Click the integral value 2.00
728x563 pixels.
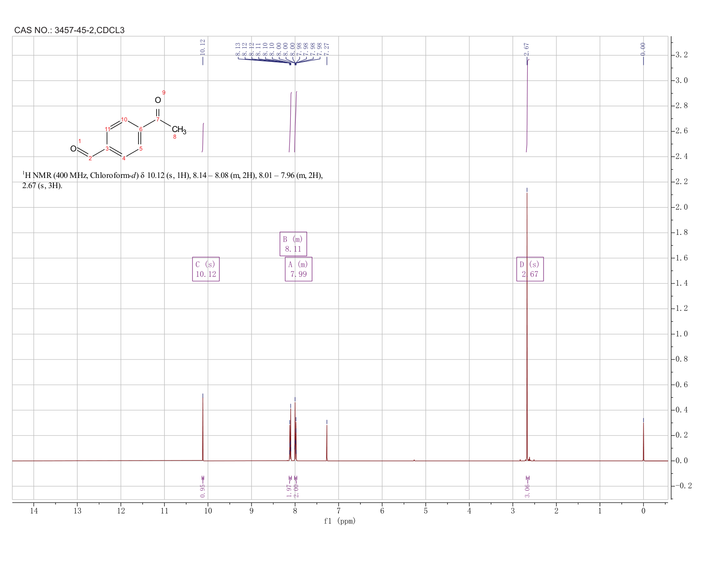point(296,490)
